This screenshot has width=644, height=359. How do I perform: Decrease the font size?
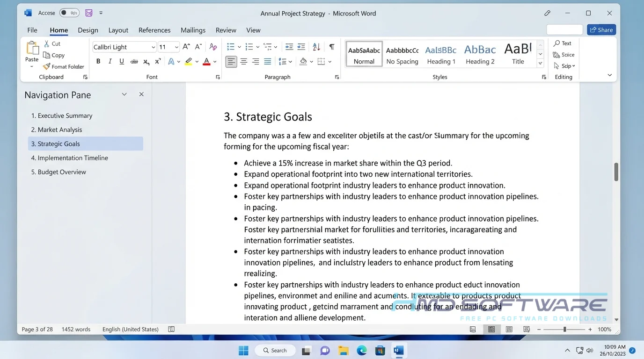pyautogui.click(x=198, y=47)
